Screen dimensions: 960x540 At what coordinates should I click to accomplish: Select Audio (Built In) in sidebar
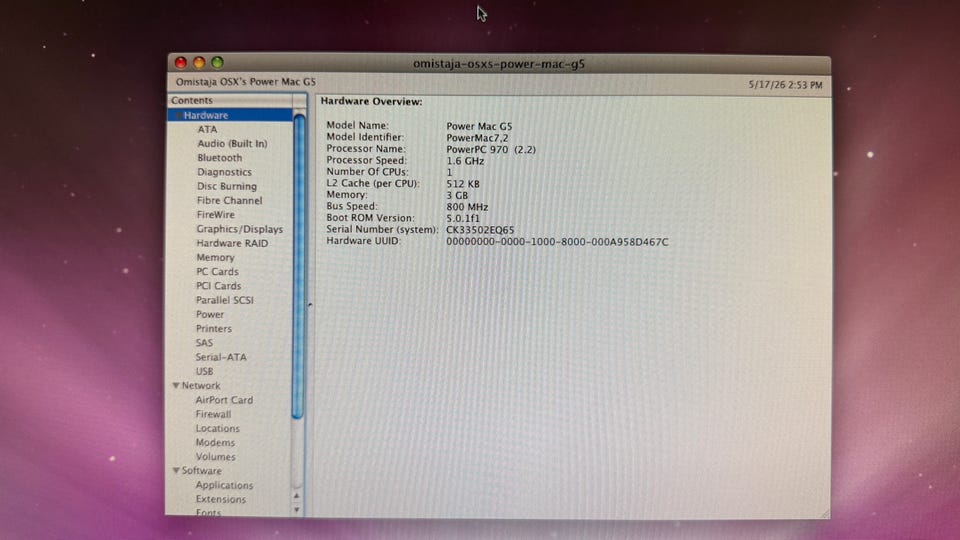coord(232,143)
